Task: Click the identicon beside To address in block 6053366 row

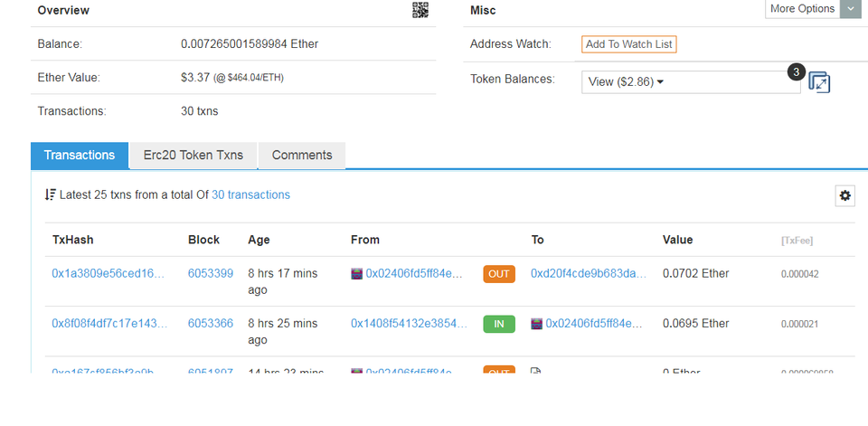Action: point(536,324)
